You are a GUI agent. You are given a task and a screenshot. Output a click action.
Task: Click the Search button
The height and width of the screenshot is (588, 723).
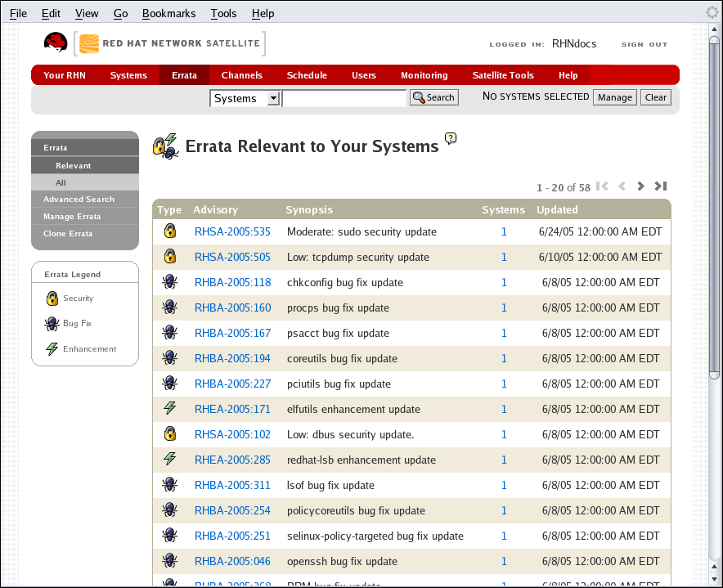[x=433, y=97]
